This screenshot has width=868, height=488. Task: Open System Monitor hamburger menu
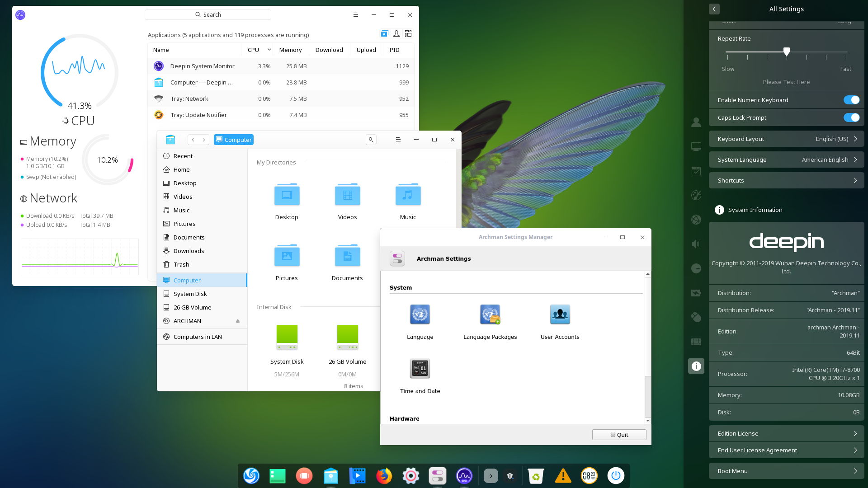click(x=355, y=15)
